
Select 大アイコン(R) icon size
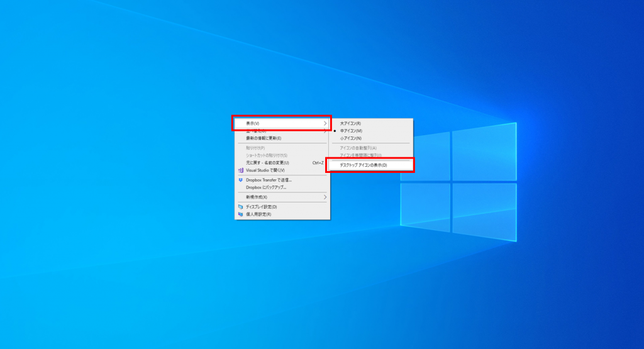[371, 123]
